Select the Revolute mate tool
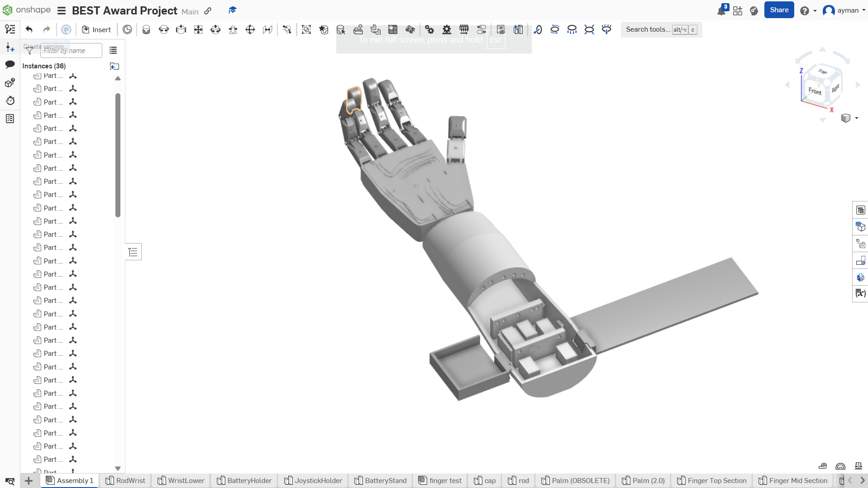Viewport: 868px width, 488px height. coord(164,29)
